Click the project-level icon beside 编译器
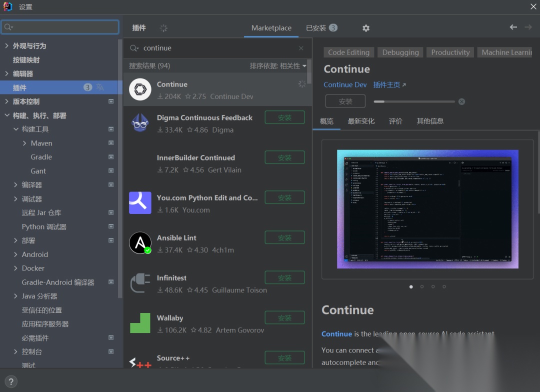540x392 pixels. (111, 184)
